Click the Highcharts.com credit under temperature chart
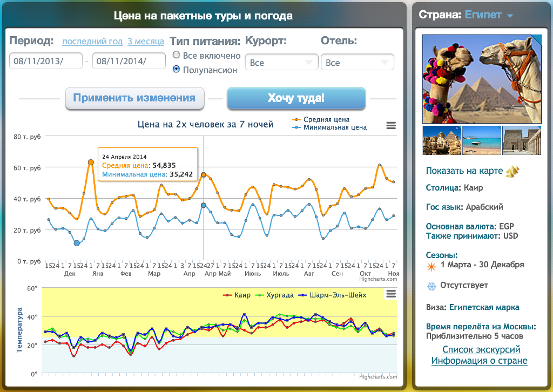 378,377
